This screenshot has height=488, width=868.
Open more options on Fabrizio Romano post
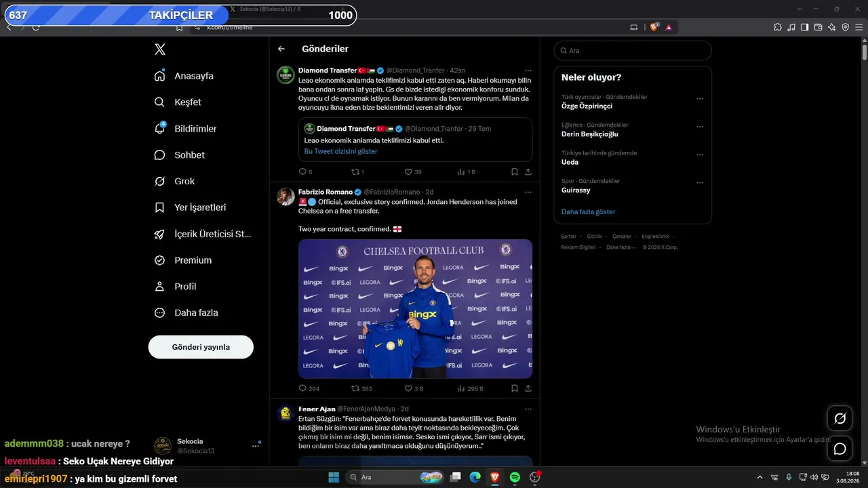pos(528,192)
